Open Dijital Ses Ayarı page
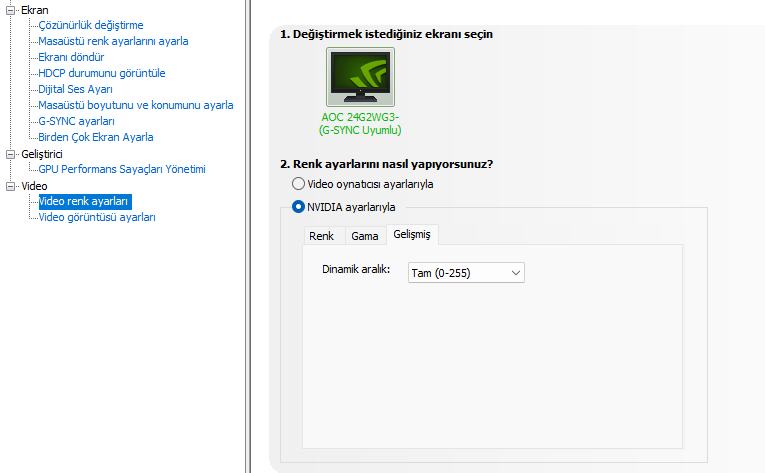The height and width of the screenshot is (473, 765). [x=76, y=89]
